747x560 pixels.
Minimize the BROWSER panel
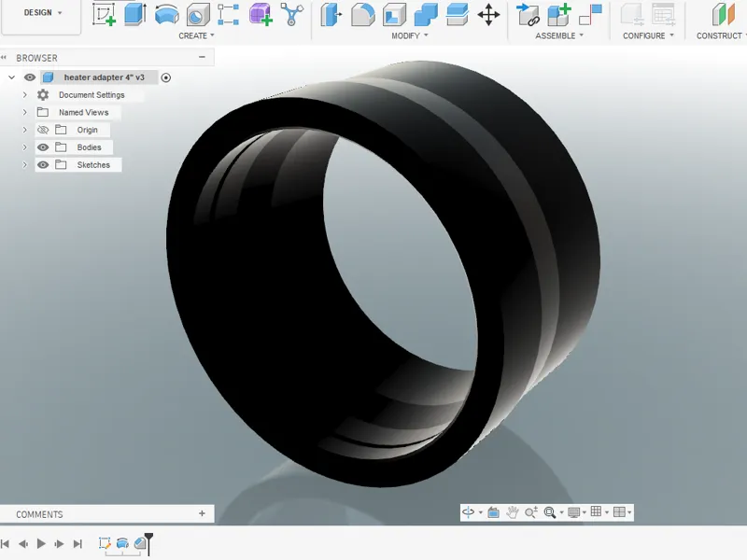pyautogui.click(x=202, y=57)
